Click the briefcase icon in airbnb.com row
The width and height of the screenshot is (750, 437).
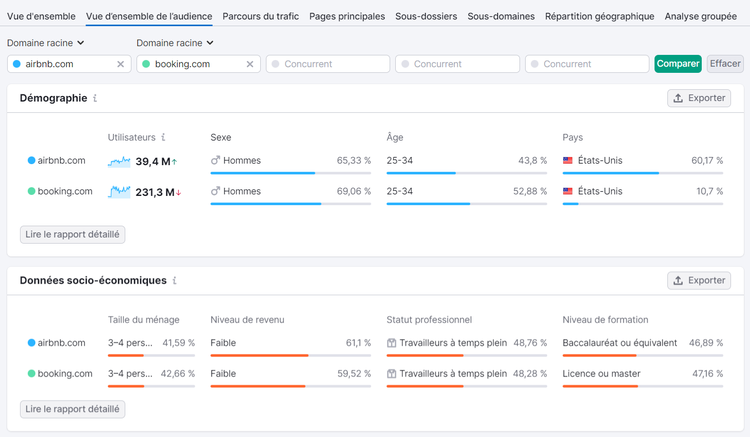[391, 343]
